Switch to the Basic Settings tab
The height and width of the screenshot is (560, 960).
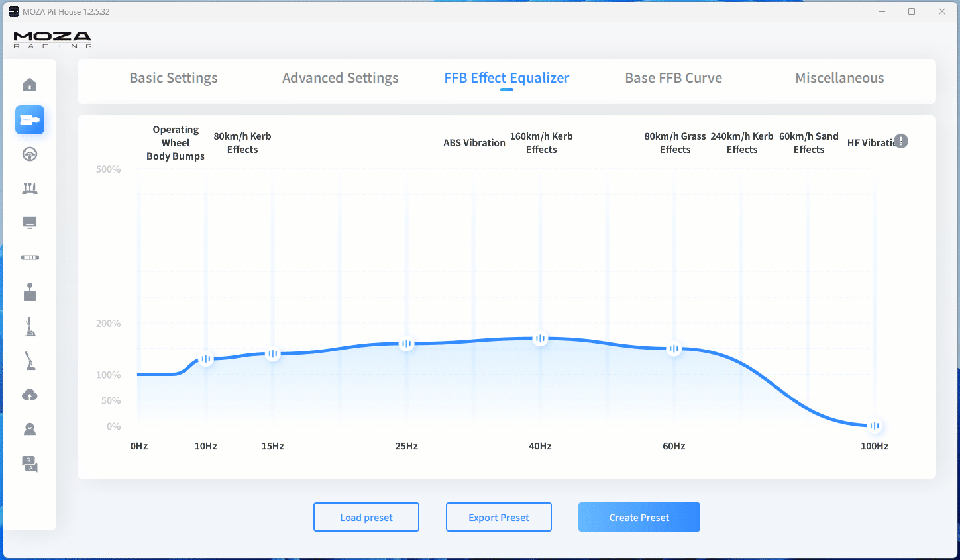(174, 78)
